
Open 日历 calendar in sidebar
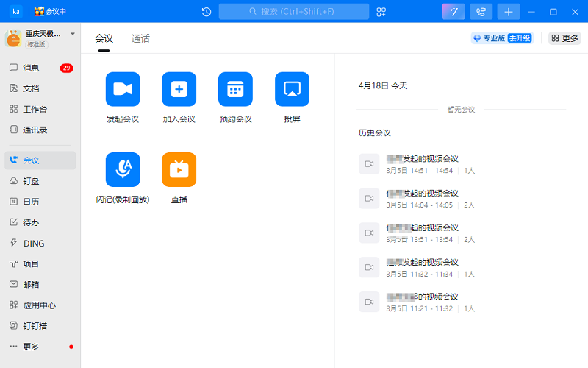tap(40, 202)
